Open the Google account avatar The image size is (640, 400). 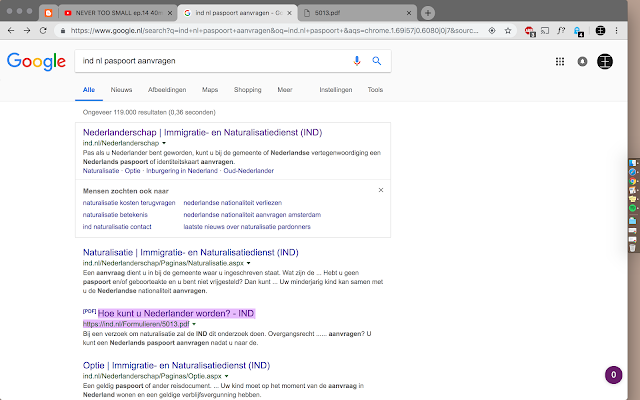(604, 62)
